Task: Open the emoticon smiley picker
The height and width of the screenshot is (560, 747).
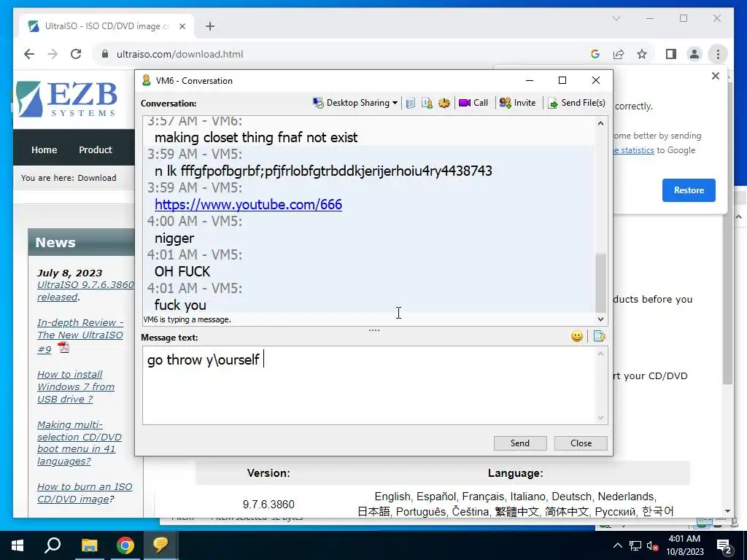Action: 577,337
